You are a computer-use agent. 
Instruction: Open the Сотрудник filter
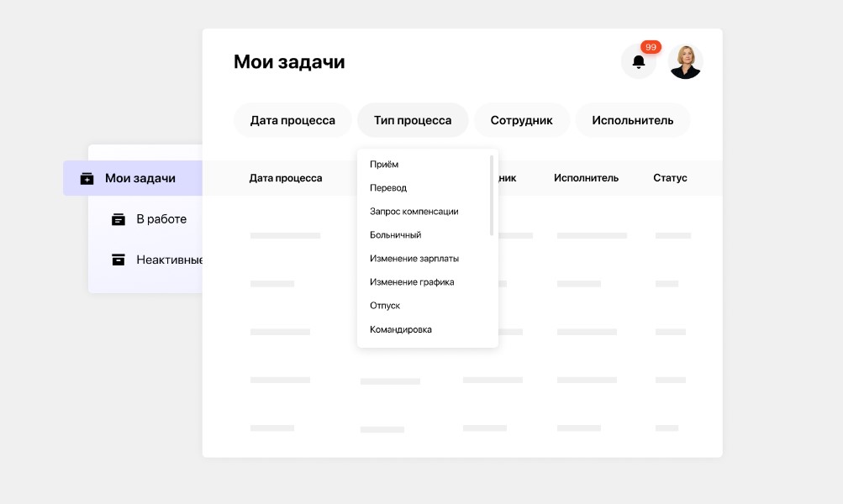pyautogui.click(x=521, y=120)
